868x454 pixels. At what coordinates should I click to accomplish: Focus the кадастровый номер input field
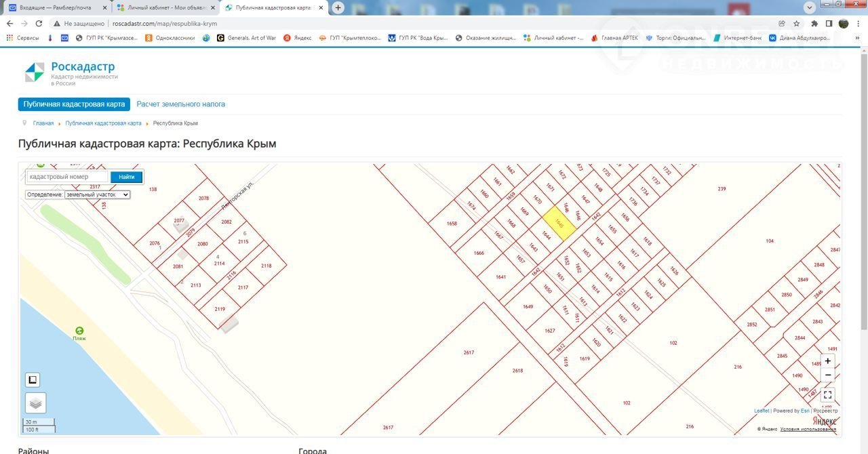(x=67, y=177)
